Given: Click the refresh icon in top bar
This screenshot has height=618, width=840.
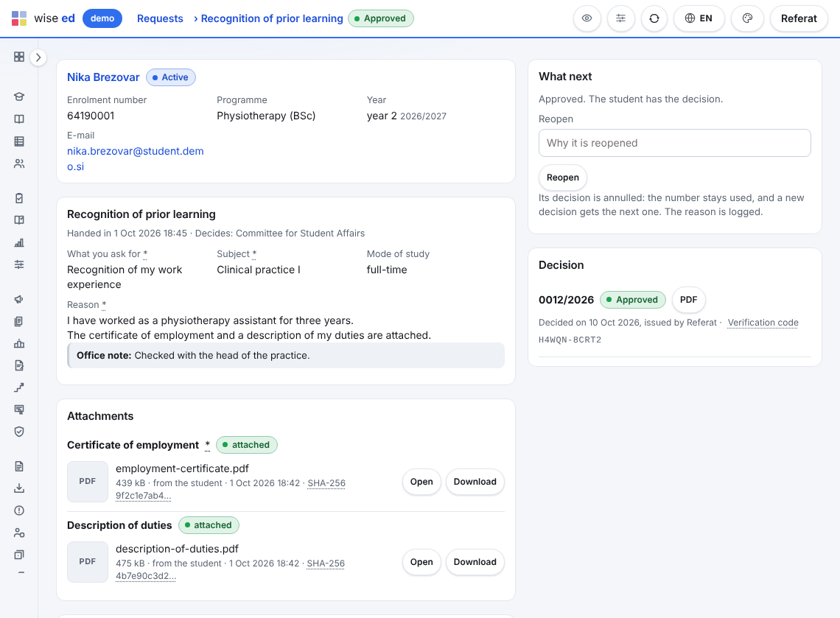Looking at the screenshot, I should [654, 18].
